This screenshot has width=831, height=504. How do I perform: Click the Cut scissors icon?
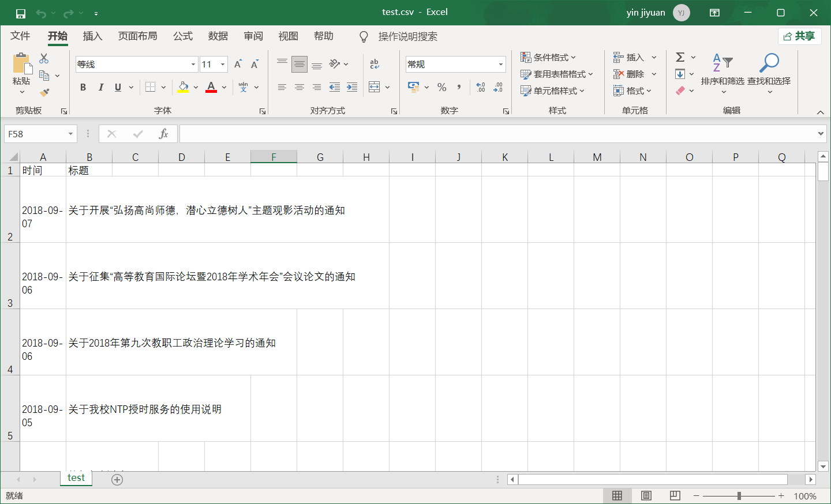(x=44, y=58)
